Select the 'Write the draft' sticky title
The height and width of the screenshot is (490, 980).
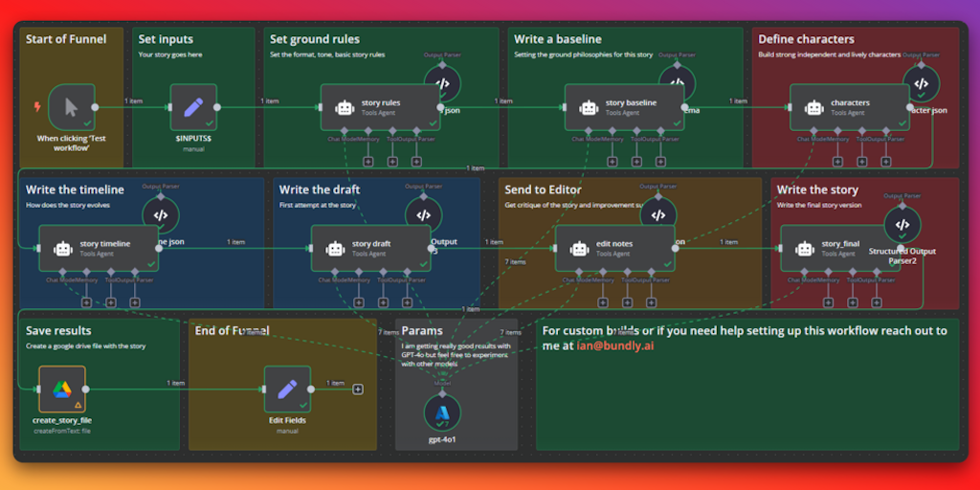point(320,189)
